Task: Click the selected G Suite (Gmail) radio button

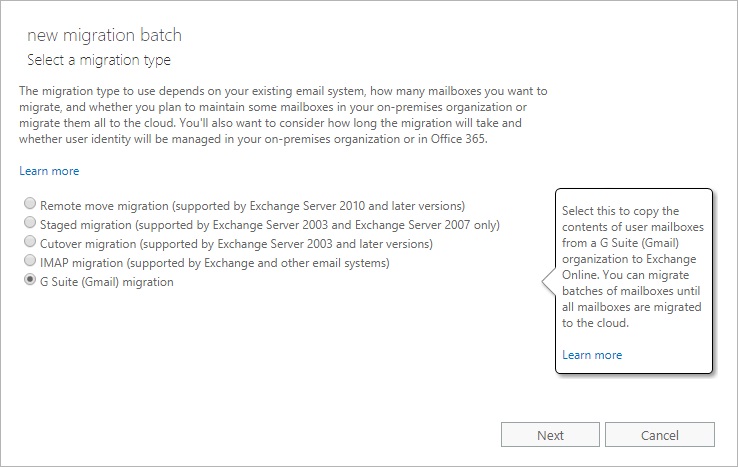Action: [x=29, y=282]
